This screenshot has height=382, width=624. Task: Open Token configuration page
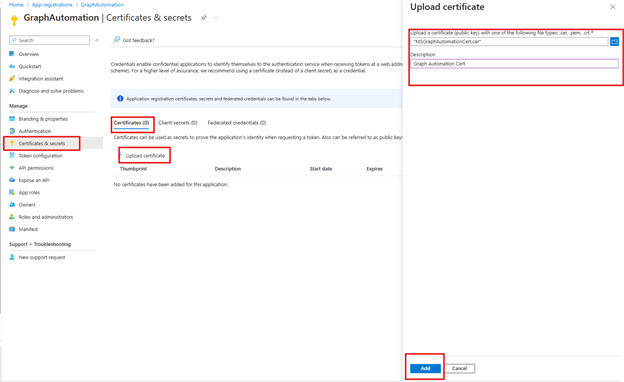pos(41,156)
